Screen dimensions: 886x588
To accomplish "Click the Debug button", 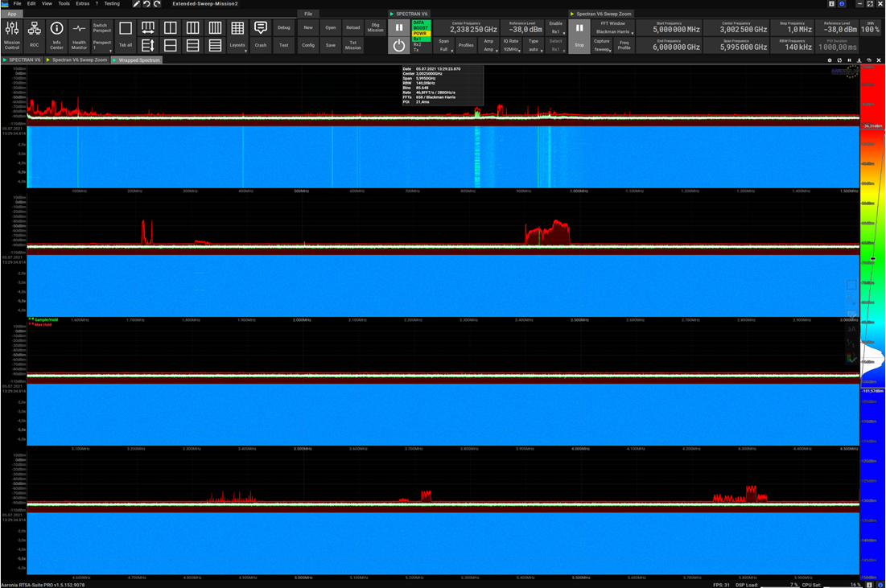I will point(283,27).
